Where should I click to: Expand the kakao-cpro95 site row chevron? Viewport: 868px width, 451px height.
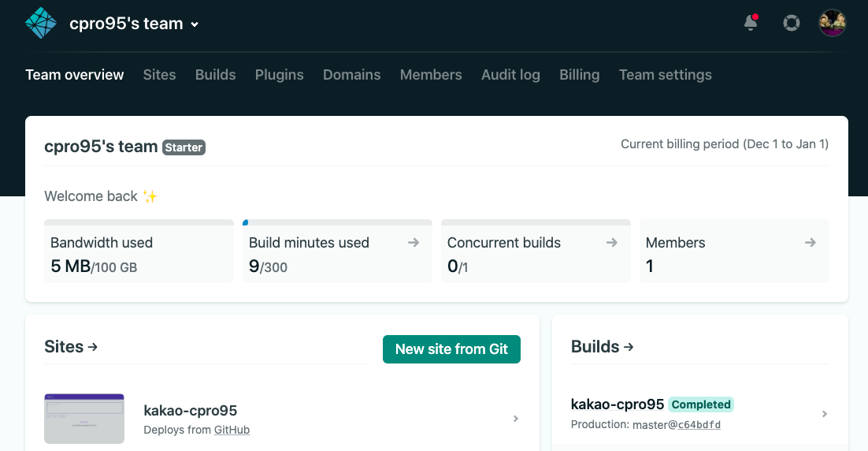click(515, 419)
